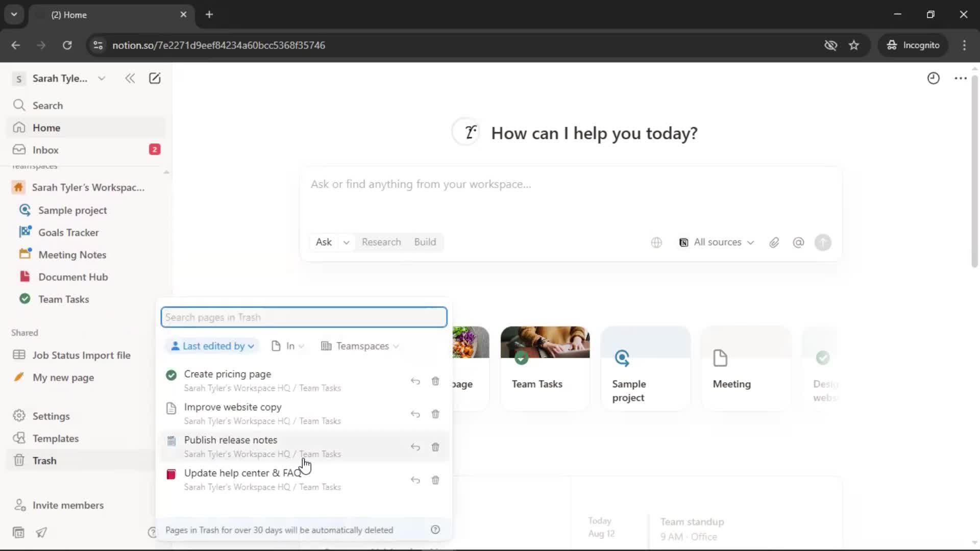
Task: Click the Incognito indicator button
Action: coord(914,45)
